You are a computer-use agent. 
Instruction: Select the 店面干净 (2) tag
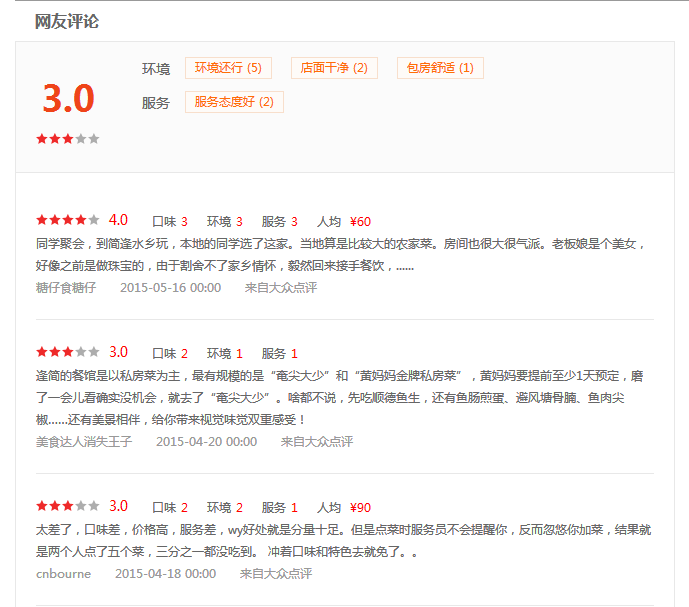(334, 68)
